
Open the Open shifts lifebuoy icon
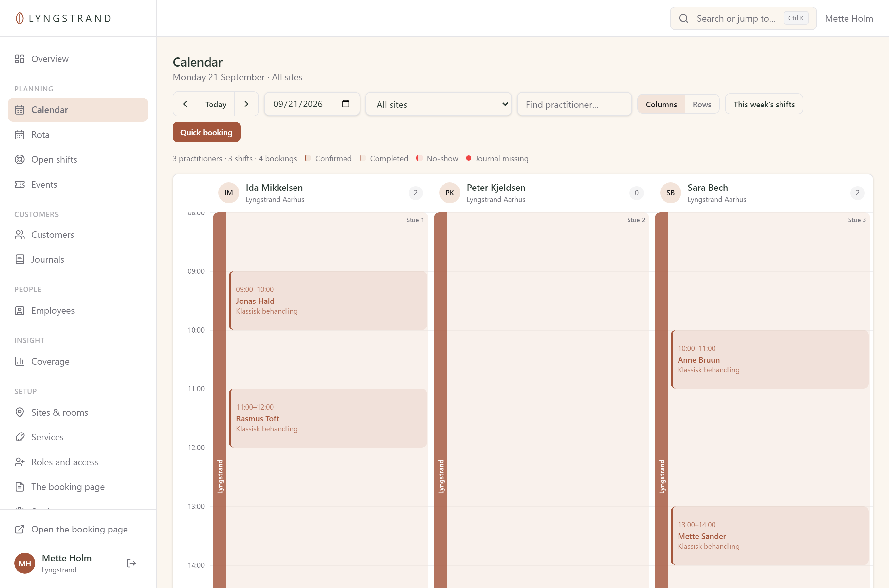click(20, 159)
